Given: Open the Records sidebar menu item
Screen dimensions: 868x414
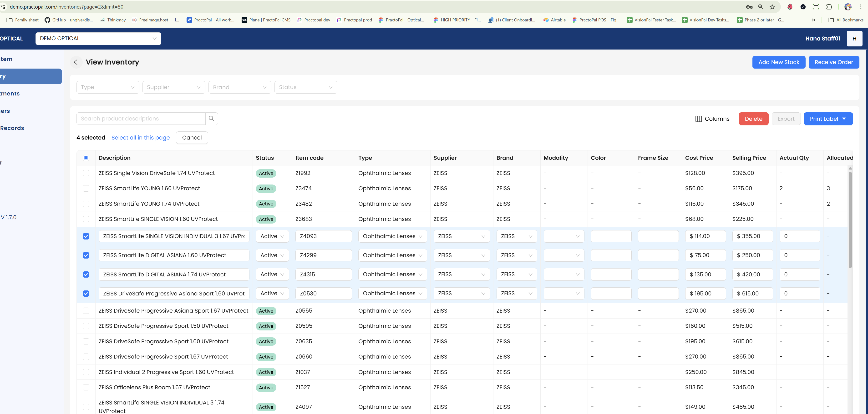Looking at the screenshot, I should (x=12, y=128).
